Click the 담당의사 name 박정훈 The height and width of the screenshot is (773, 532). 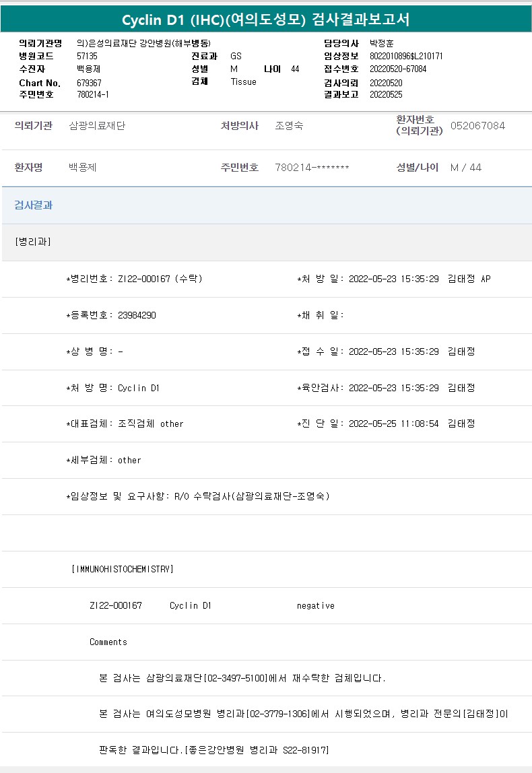pos(382,43)
